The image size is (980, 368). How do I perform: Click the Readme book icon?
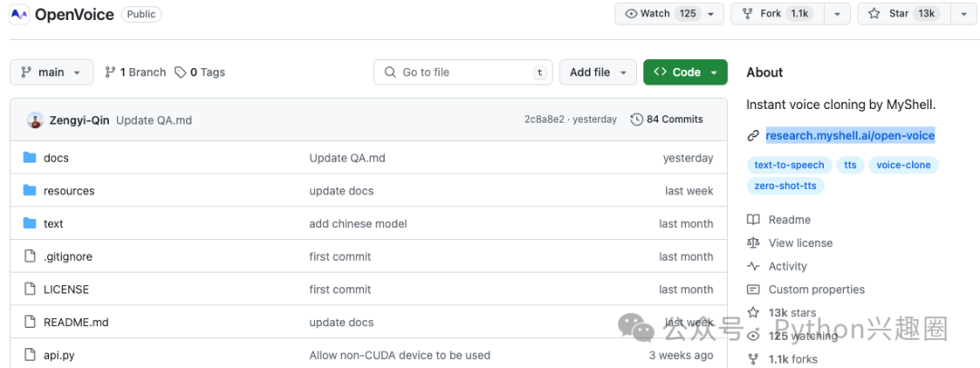pos(753,220)
